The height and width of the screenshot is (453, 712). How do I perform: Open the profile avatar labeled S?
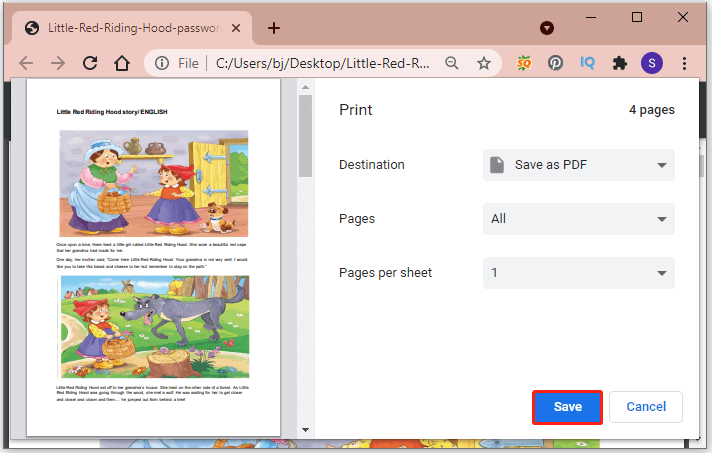tap(652, 63)
